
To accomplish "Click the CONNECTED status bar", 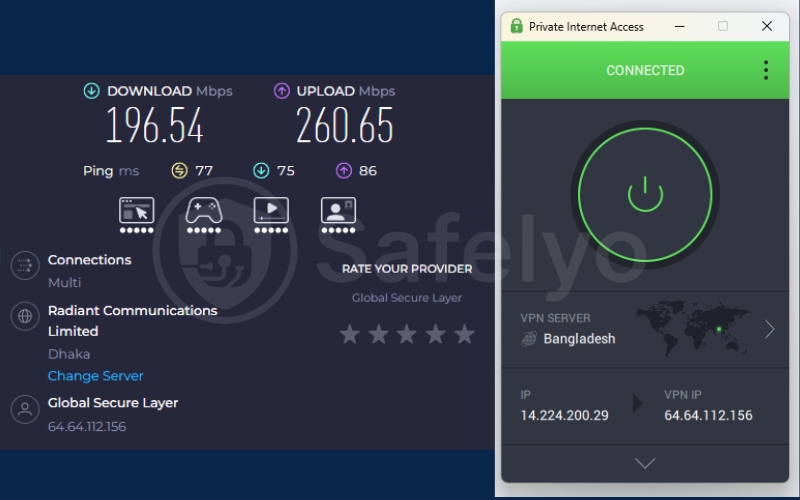I will coord(645,70).
